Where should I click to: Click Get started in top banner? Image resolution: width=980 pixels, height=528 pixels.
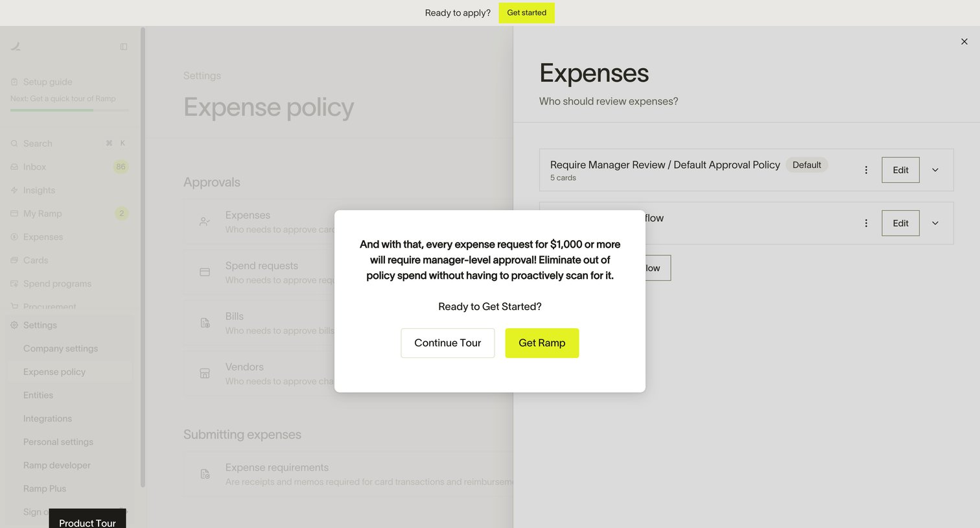[526, 12]
